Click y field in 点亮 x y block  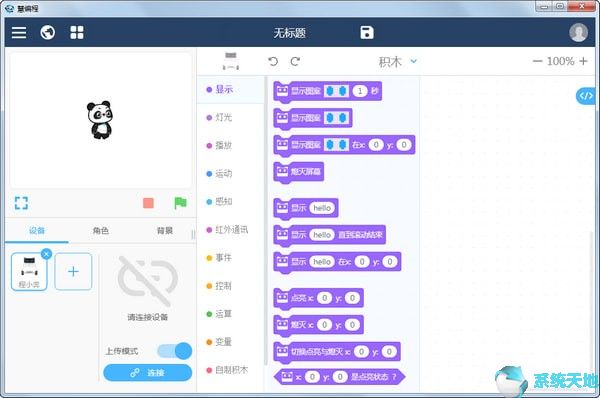(x=352, y=298)
